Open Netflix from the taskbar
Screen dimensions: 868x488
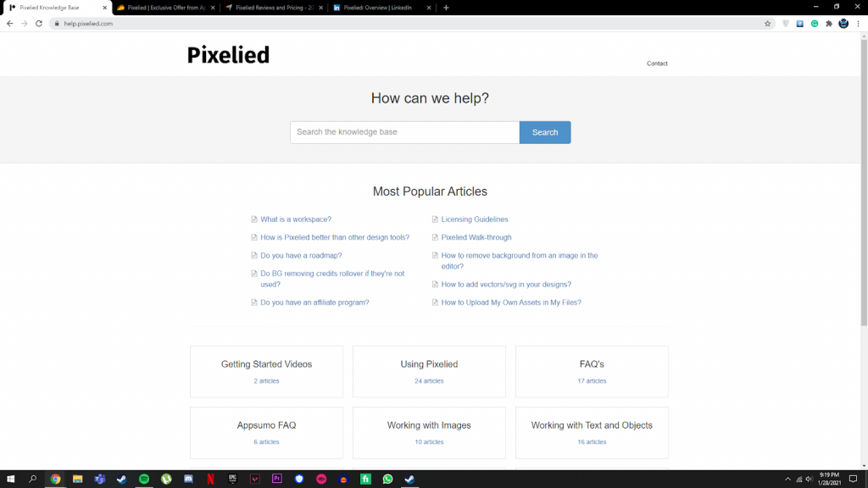pyautogui.click(x=210, y=480)
